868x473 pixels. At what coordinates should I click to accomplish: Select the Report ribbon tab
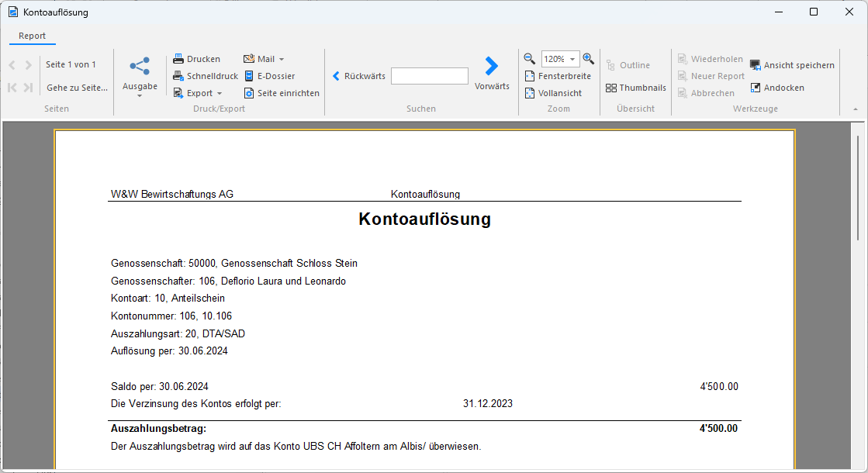pyautogui.click(x=32, y=36)
